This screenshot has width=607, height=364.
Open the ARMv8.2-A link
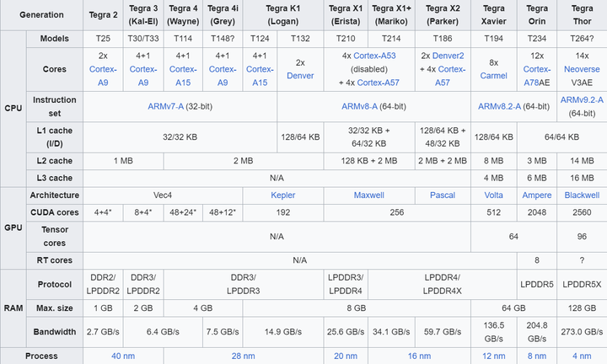[499, 106]
